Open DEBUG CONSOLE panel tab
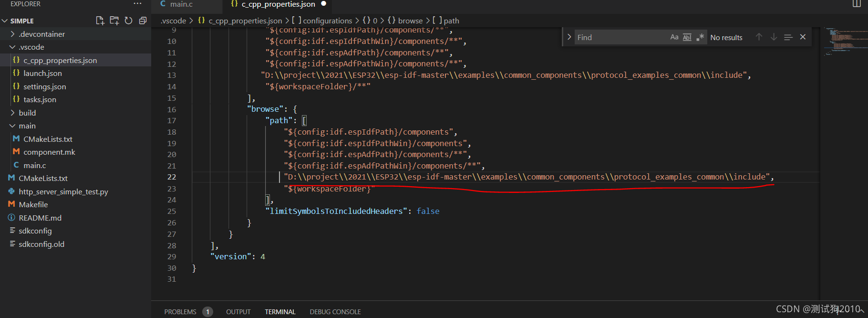 (335, 312)
